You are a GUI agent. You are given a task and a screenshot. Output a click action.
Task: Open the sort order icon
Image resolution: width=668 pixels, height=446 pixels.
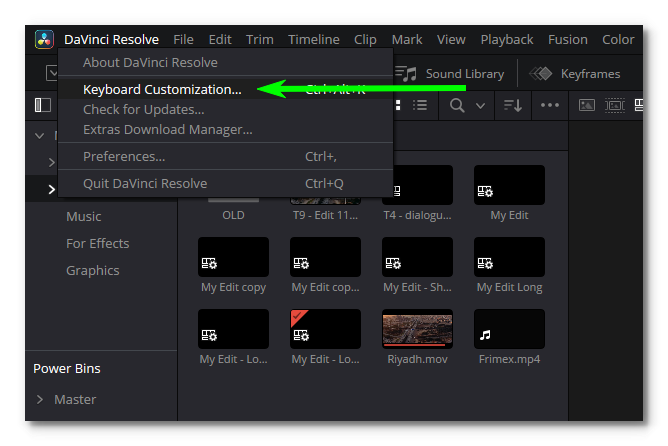pos(513,105)
